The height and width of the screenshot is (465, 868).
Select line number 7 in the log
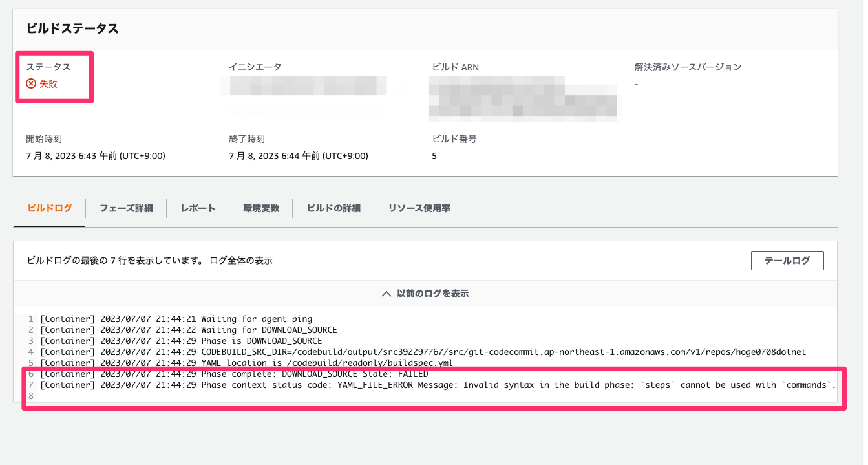click(x=30, y=385)
